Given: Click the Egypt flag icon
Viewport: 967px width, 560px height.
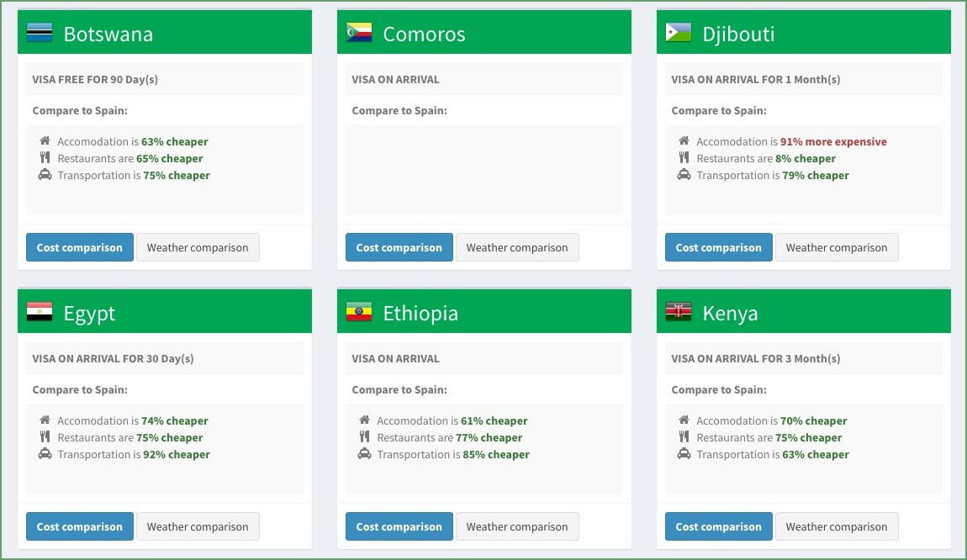Looking at the screenshot, I should [x=40, y=312].
